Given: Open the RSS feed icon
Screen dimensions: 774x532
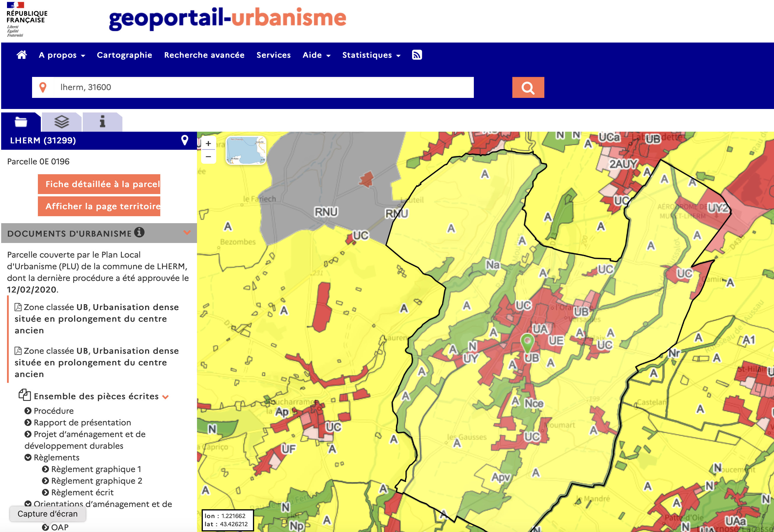Looking at the screenshot, I should pyautogui.click(x=417, y=55).
